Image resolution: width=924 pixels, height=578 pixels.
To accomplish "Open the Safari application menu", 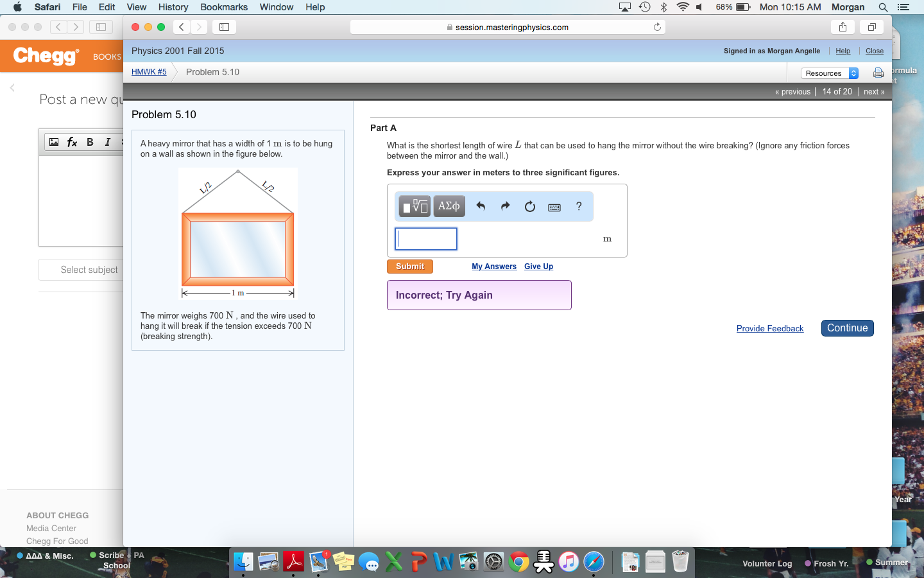I will pyautogui.click(x=47, y=7).
